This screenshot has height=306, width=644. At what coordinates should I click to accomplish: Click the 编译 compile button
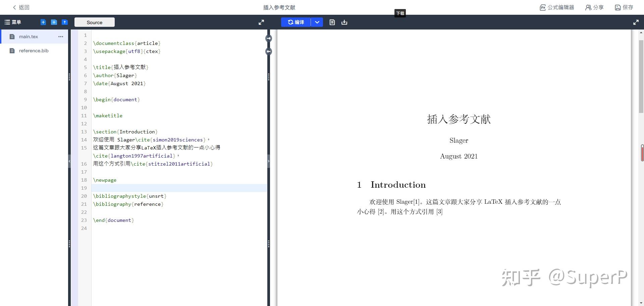296,22
